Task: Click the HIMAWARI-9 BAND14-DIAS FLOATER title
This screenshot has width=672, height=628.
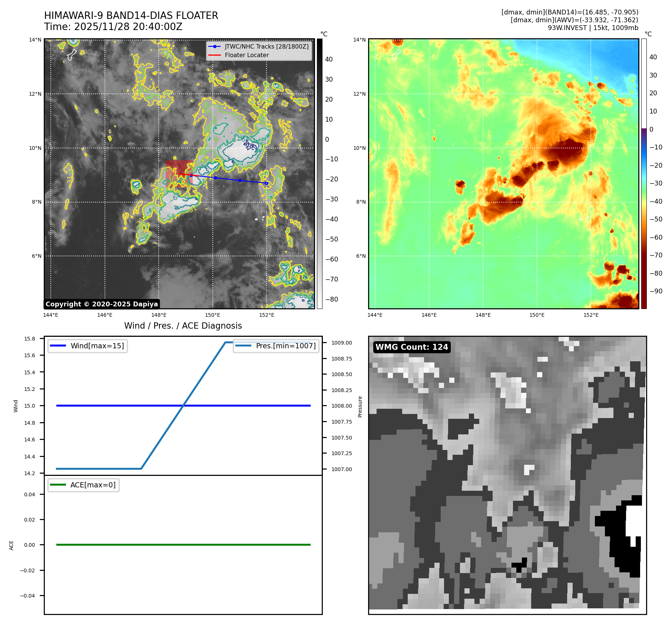Action: (x=131, y=16)
